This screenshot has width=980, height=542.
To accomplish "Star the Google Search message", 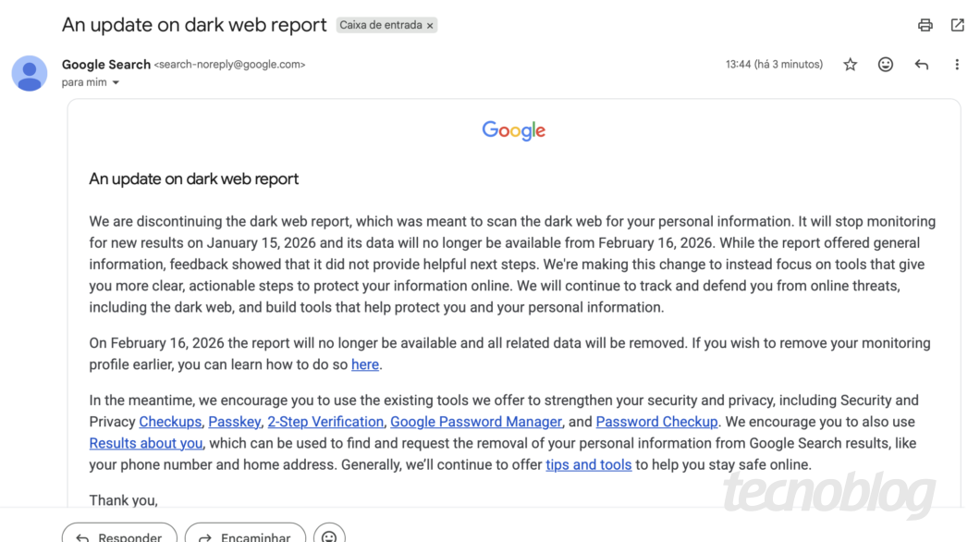I will (x=850, y=64).
